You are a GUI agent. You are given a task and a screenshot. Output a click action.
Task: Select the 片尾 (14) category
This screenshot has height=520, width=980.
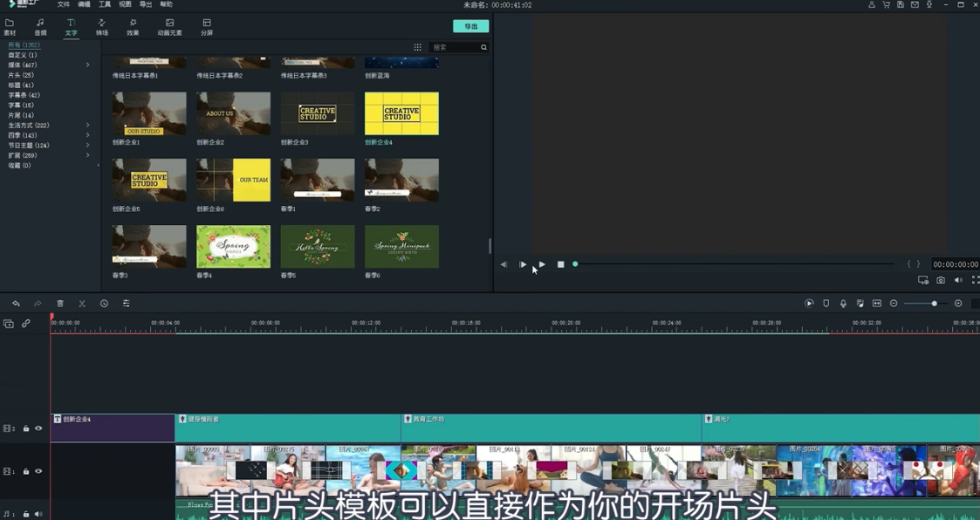pyautogui.click(x=21, y=115)
